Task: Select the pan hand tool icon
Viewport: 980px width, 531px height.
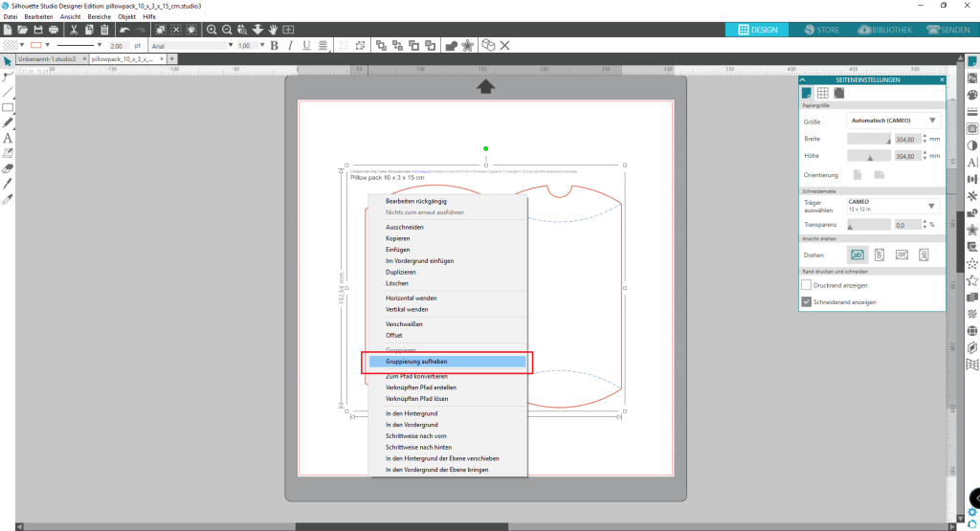Action: pos(273,31)
